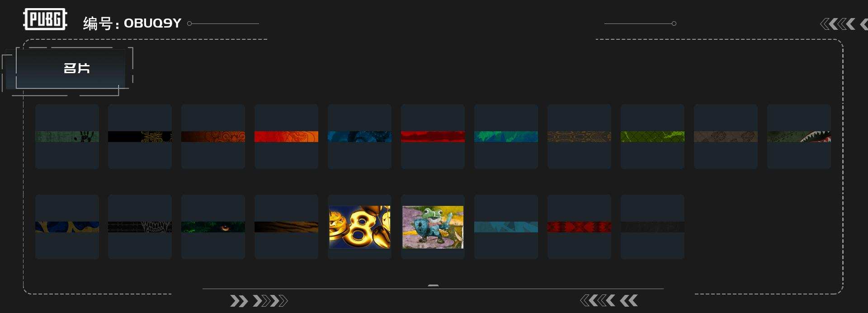Choose the grey-brown nameplate with paw prints
The image size is (868, 313).
pos(726,136)
